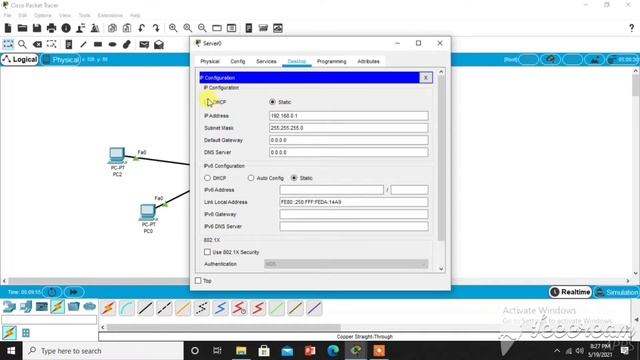
Task: Select the IPv6 DHCP radio button
Action: [207, 178]
